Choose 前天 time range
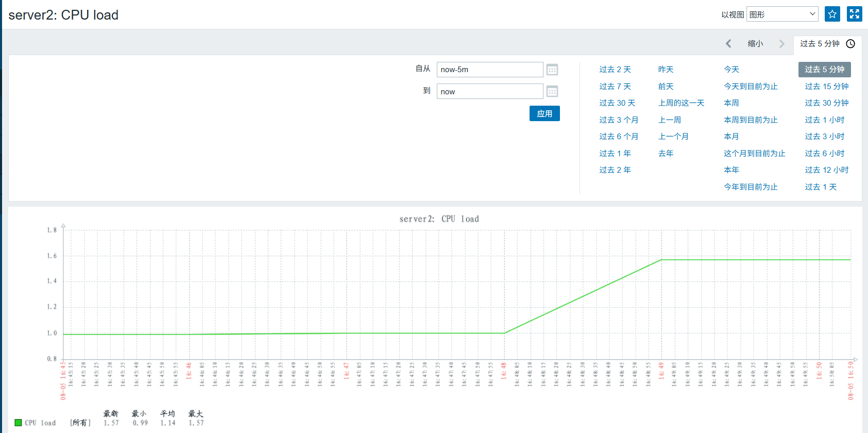The width and height of the screenshot is (868, 433). (x=666, y=87)
